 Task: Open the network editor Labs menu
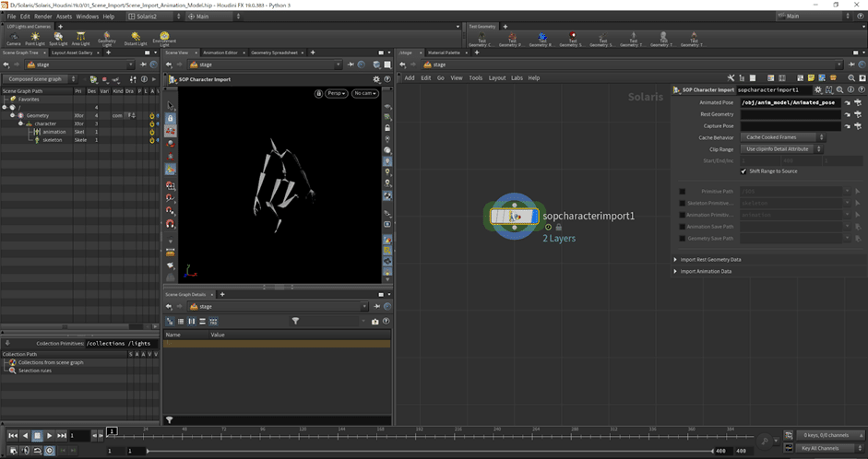click(x=517, y=78)
